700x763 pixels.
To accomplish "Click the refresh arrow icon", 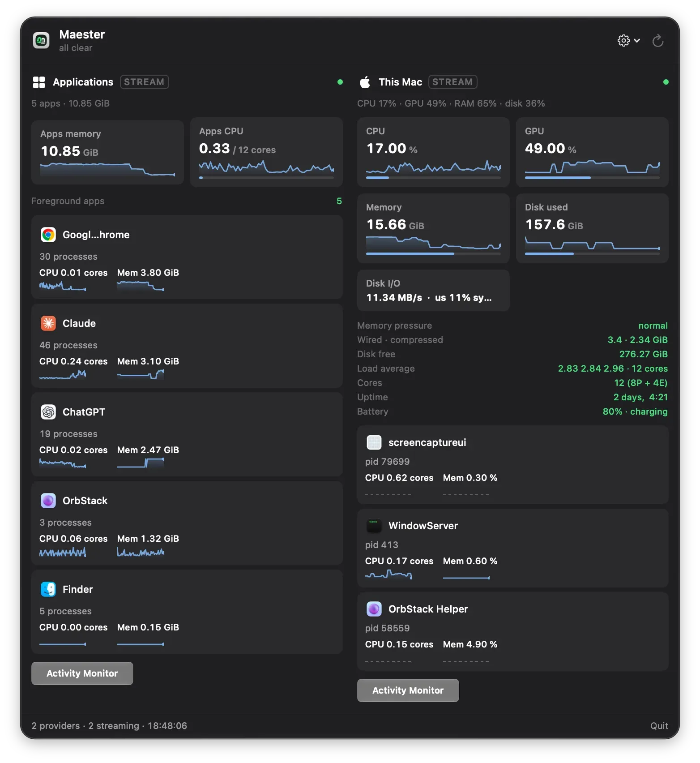I will [x=657, y=41].
